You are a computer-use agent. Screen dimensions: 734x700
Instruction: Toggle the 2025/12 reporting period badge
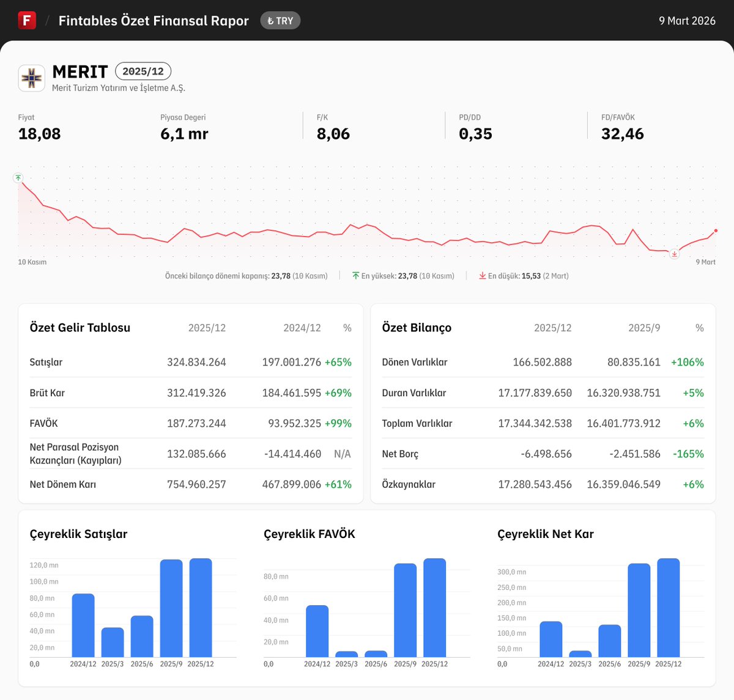coord(143,71)
